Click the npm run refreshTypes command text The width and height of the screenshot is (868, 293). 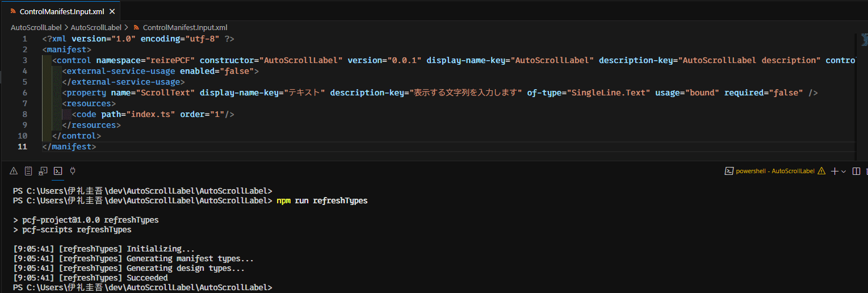click(322, 201)
